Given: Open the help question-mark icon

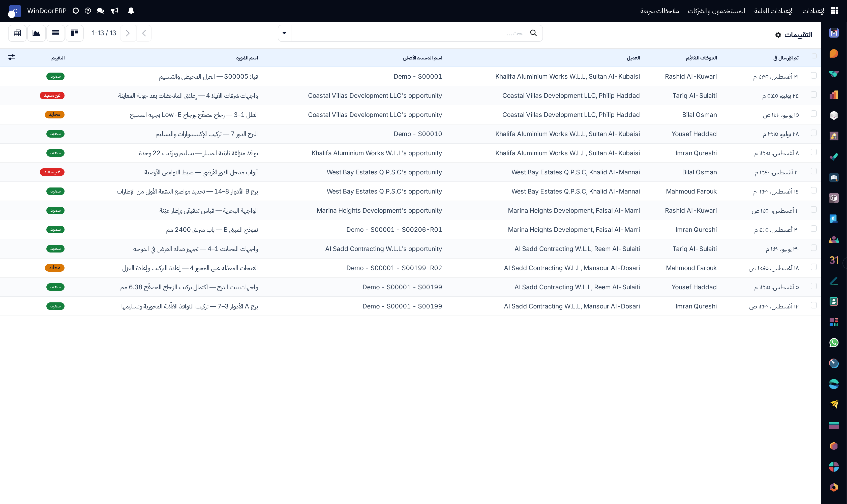Looking at the screenshot, I should 88,11.
